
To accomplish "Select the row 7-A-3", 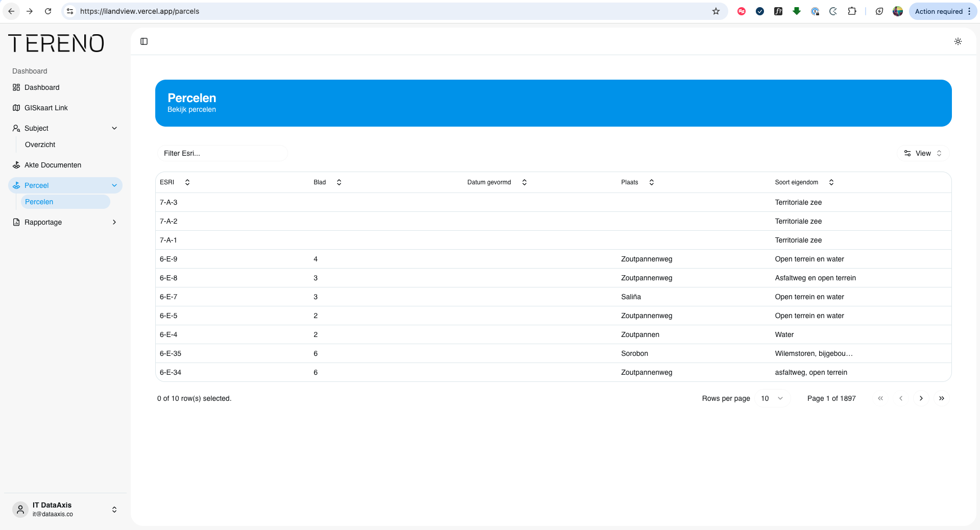I will (554, 202).
